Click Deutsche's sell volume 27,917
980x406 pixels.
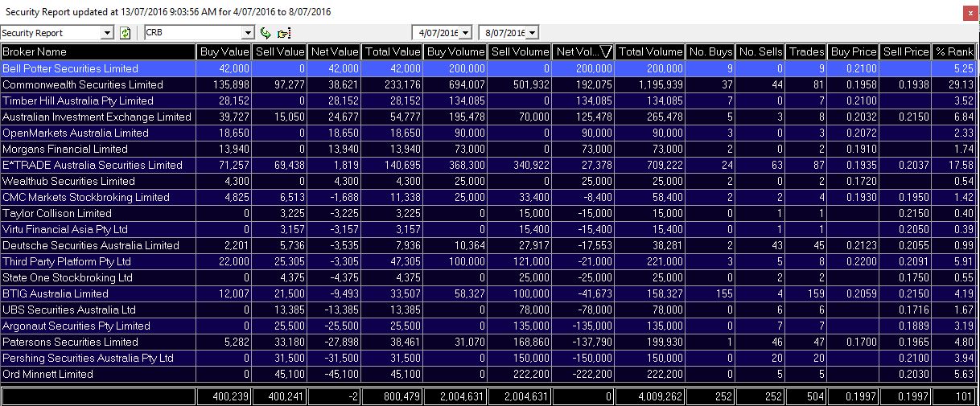pyautogui.click(x=533, y=246)
